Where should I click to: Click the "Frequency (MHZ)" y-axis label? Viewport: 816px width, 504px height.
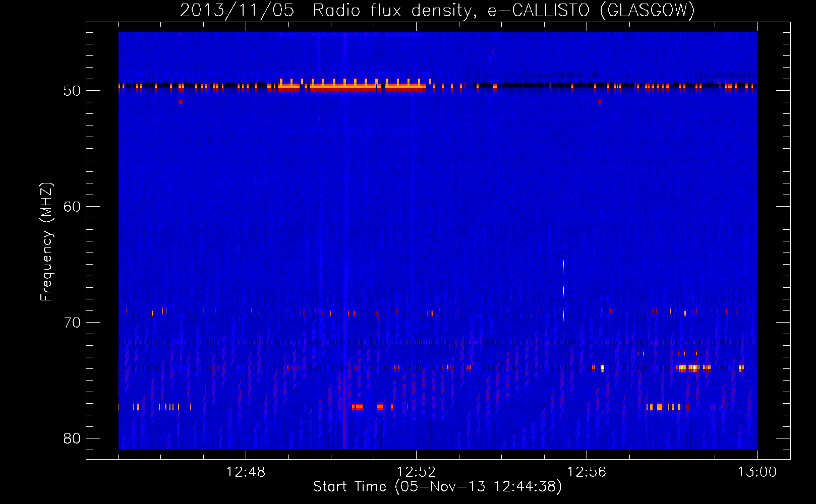46,242
